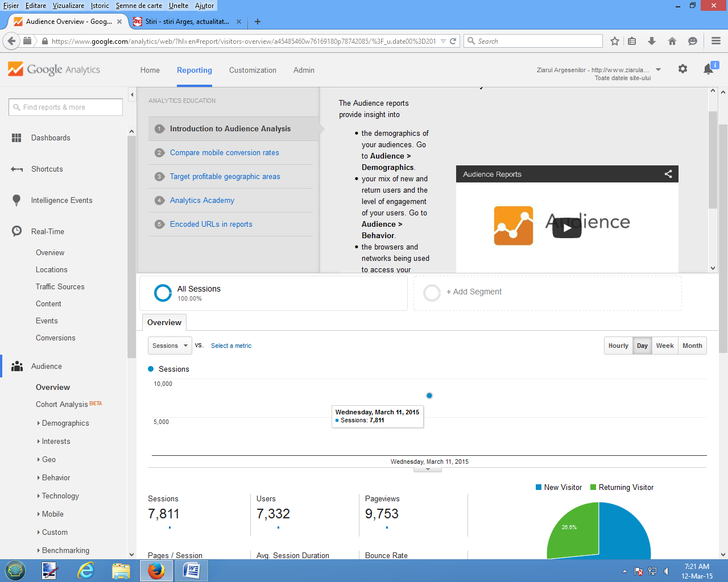Open File Explorer from the taskbar
Viewport: 728px width, 582px height.
click(x=121, y=571)
